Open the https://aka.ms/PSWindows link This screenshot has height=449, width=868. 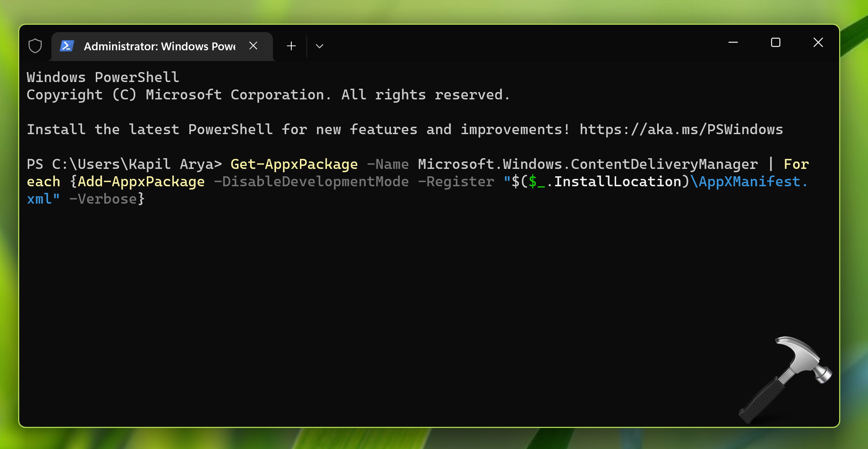(681, 130)
